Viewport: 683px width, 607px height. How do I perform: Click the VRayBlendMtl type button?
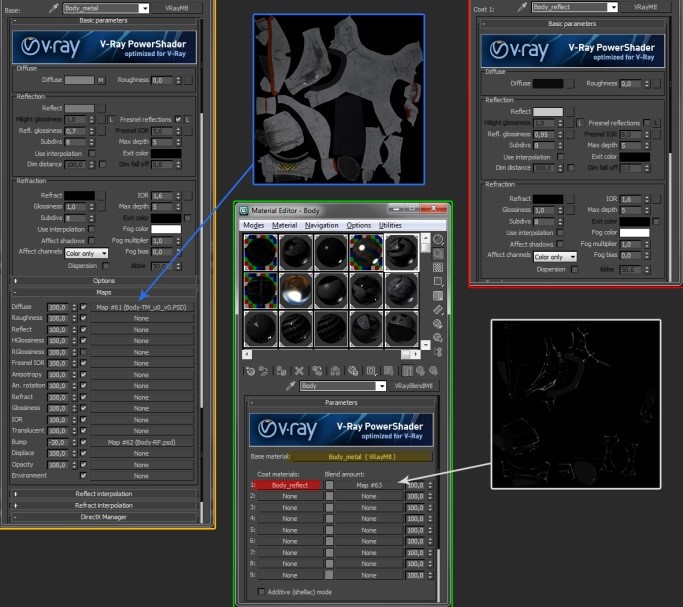(x=413, y=386)
